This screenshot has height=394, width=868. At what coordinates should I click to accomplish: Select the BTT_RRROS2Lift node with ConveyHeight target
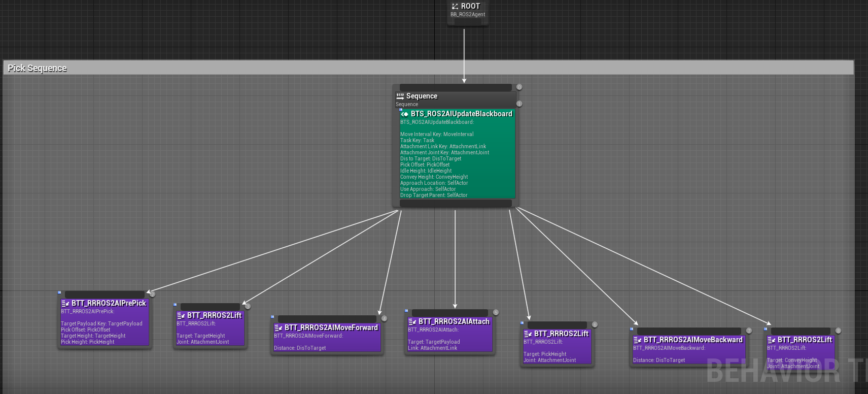click(x=801, y=349)
